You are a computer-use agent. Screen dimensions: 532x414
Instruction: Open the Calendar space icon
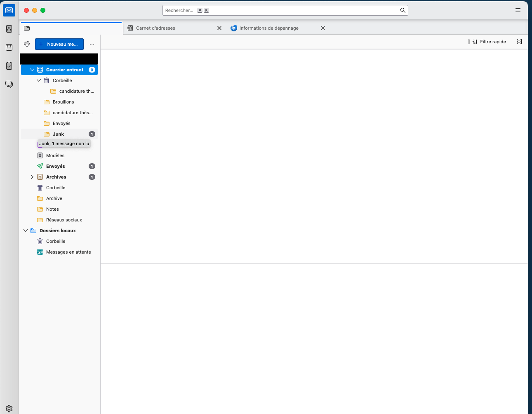coord(9,47)
